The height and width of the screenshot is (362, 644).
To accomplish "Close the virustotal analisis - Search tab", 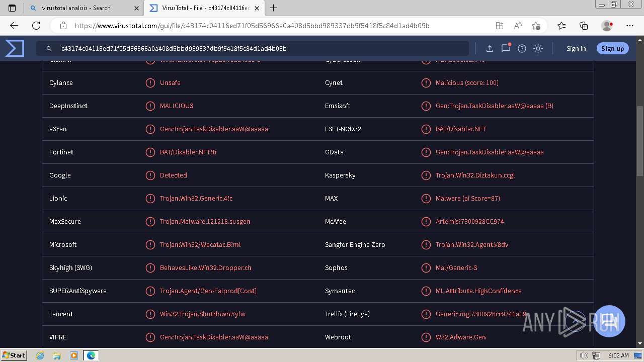I will pyautogui.click(x=136, y=8).
